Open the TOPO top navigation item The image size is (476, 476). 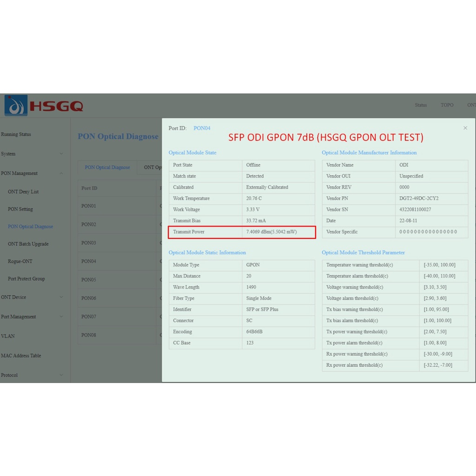(447, 105)
